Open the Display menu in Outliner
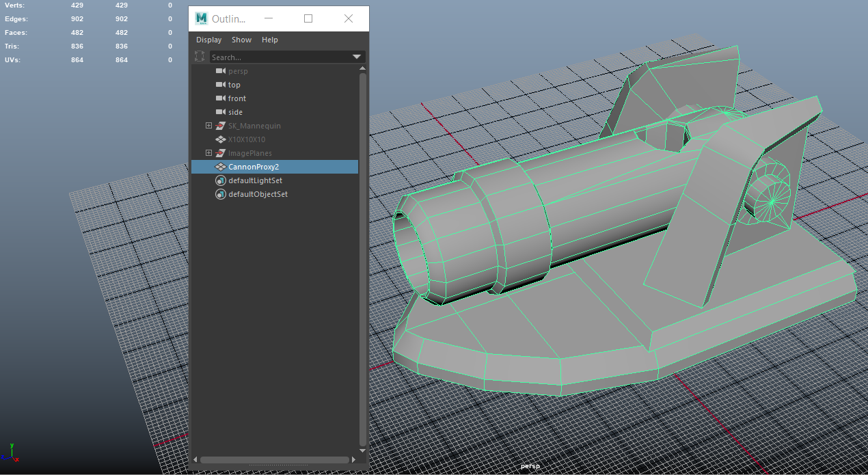 [208, 40]
